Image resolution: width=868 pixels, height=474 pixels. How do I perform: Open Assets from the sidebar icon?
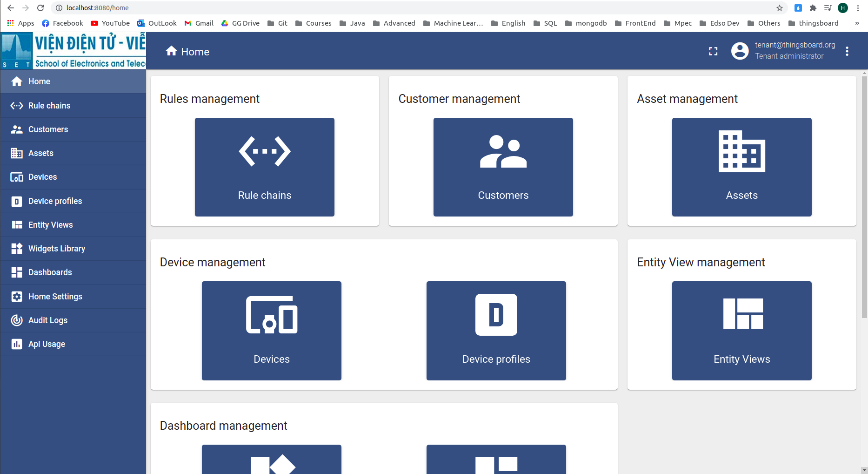tap(17, 153)
